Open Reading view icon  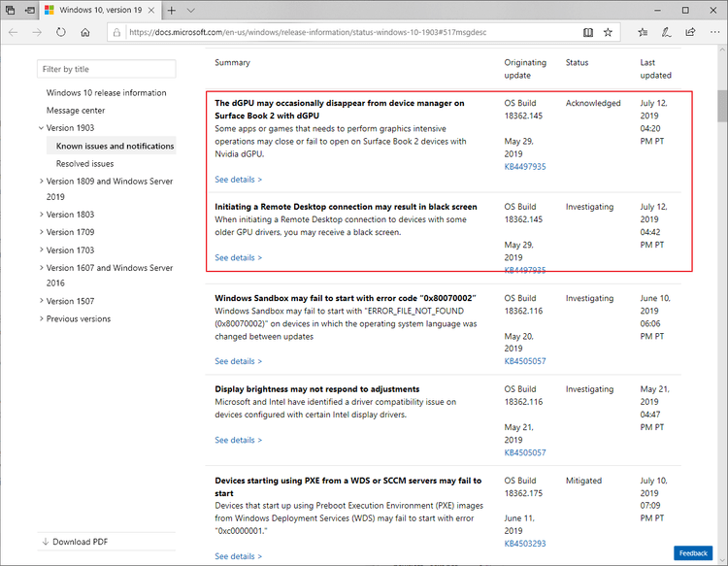pos(588,32)
